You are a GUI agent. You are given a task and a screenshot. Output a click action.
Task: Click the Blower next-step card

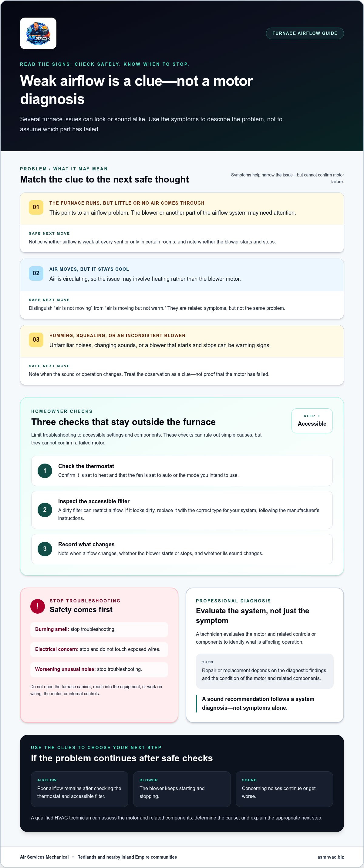point(182,789)
